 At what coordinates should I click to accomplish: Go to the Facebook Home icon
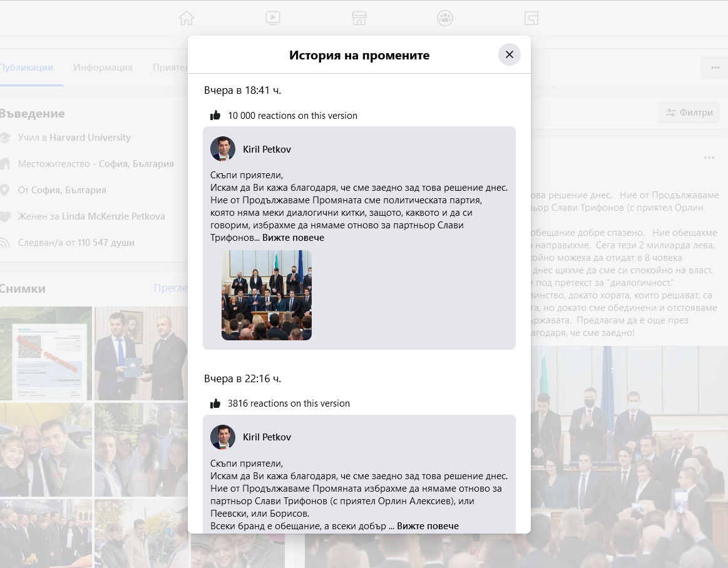tap(186, 18)
